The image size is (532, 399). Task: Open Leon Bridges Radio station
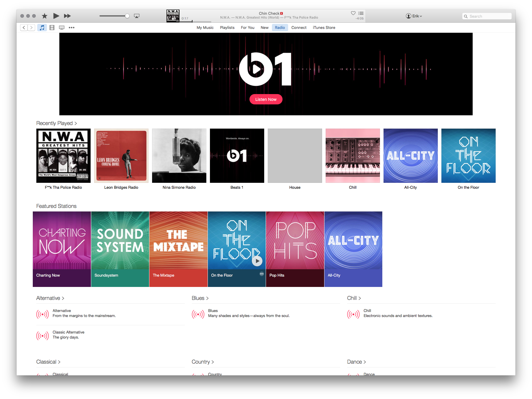(x=121, y=156)
